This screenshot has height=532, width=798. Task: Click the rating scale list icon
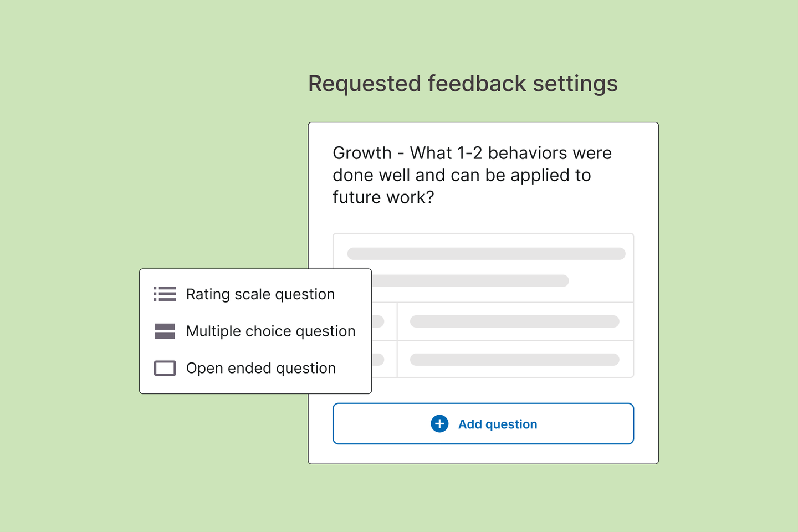tap(165, 294)
